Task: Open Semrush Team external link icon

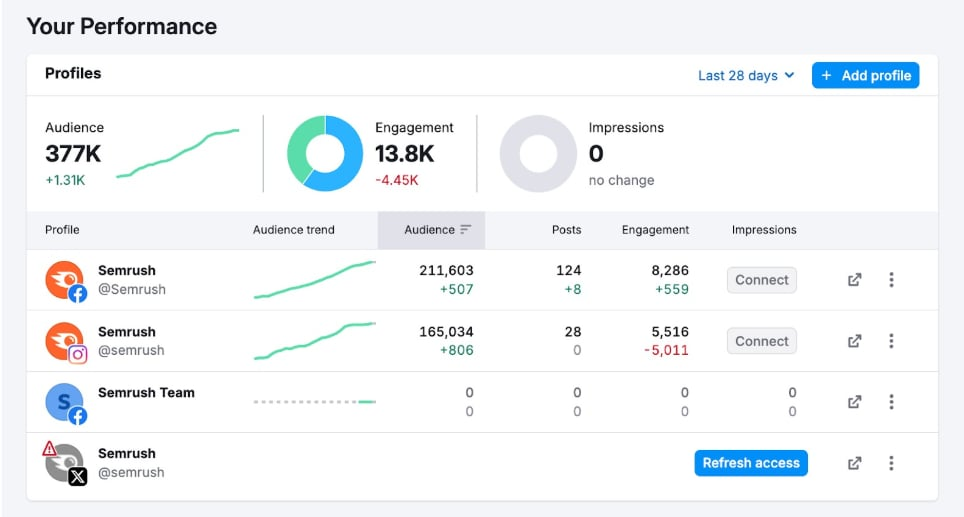Action: pos(855,402)
